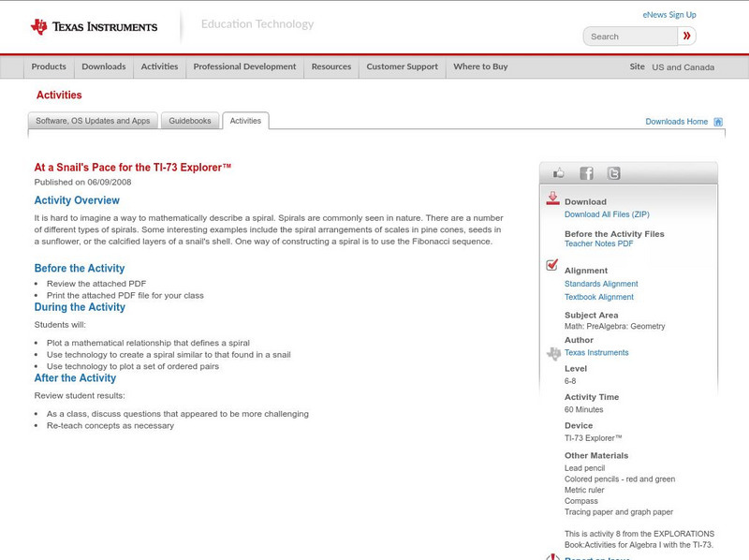Open the eNews Sign Up link
749x560 pixels.
(669, 15)
